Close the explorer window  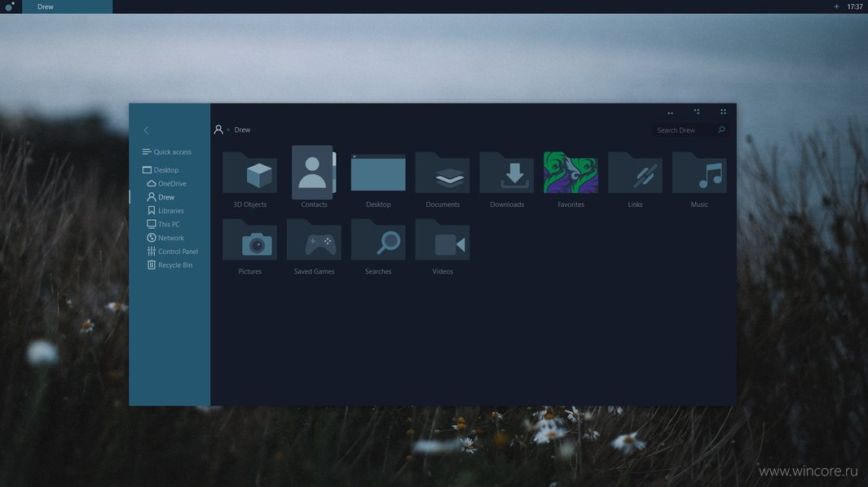point(723,112)
